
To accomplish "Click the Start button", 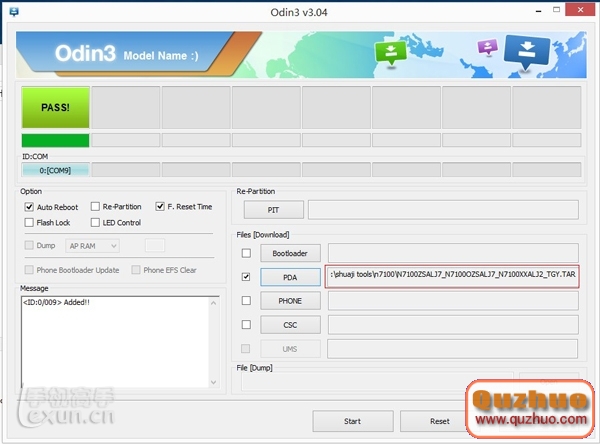I will 352,421.
